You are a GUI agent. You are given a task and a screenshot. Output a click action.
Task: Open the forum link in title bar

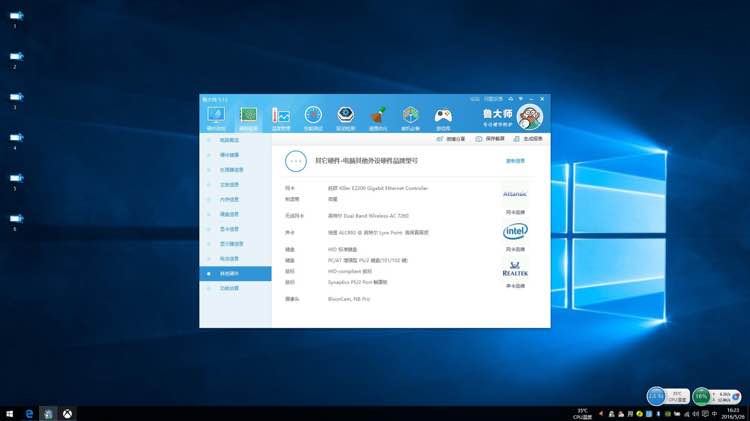pos(474,99)
